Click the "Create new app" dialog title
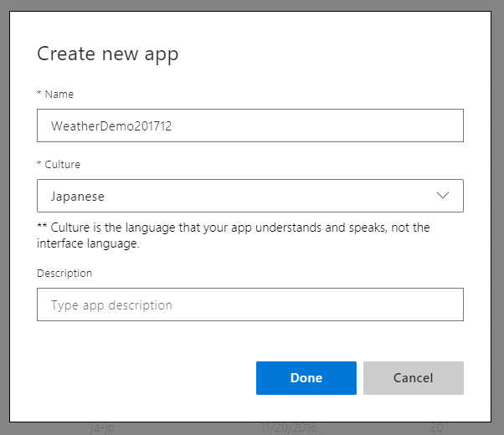The height and width of the screenshot is (435, 504). click(x=108, y=54)
